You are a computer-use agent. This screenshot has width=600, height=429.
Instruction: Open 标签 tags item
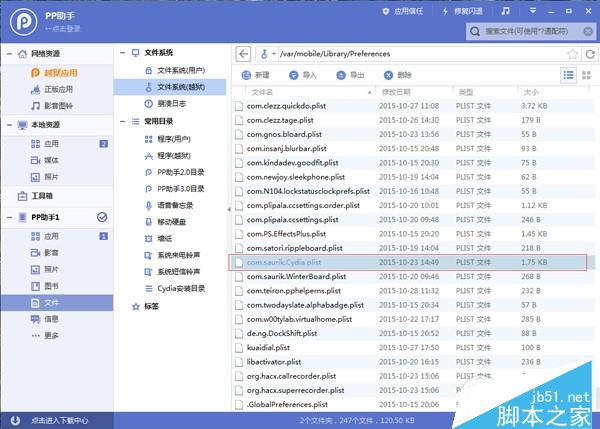[x=145, y=307]
